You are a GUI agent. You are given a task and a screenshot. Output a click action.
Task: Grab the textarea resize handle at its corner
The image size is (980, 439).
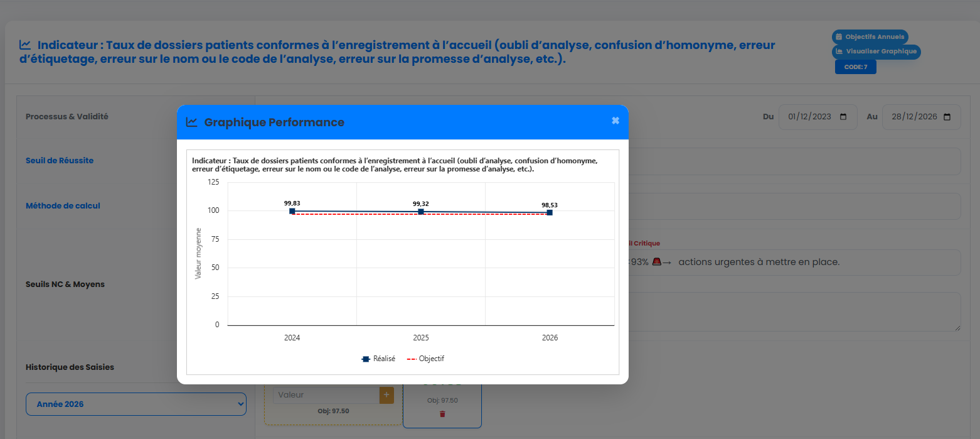coord(957,327)
